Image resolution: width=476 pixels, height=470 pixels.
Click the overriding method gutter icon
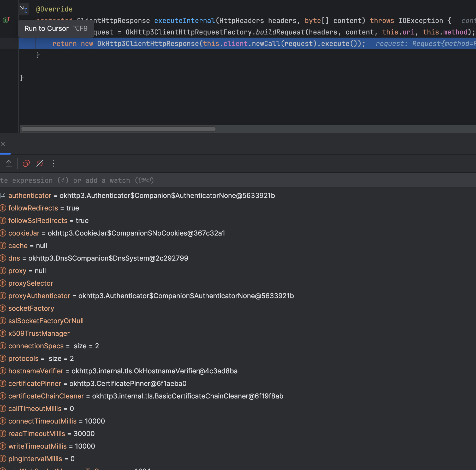tap(6, 20)
